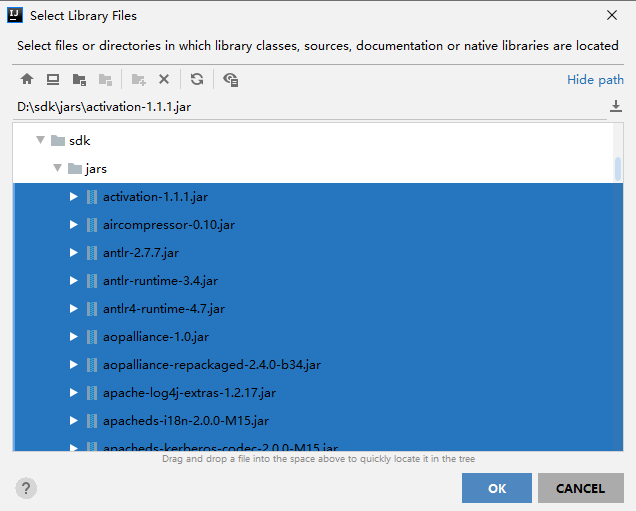Click the Desktop directory toolbar icon

pos(53,79)
